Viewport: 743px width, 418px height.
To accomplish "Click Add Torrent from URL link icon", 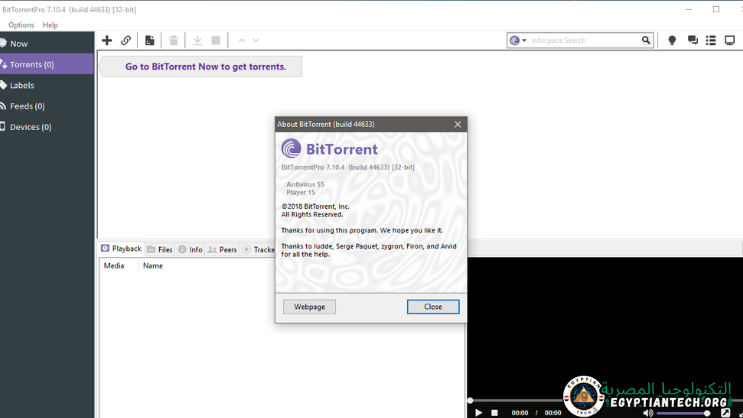I will (126, 40).
